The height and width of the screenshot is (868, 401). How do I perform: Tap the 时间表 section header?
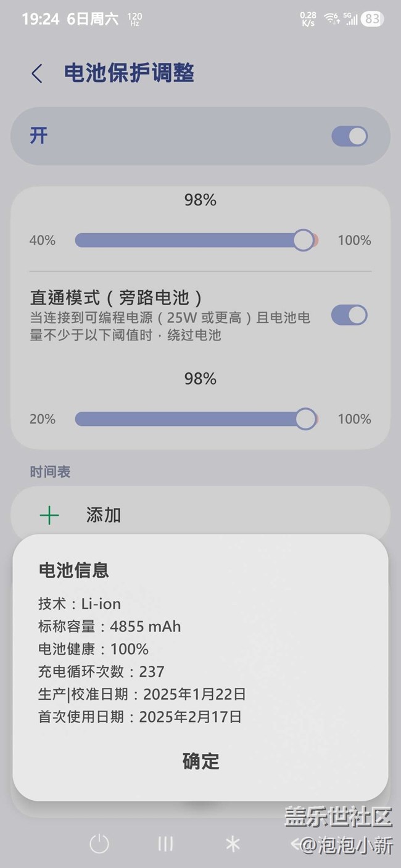(x=50, y=472)
